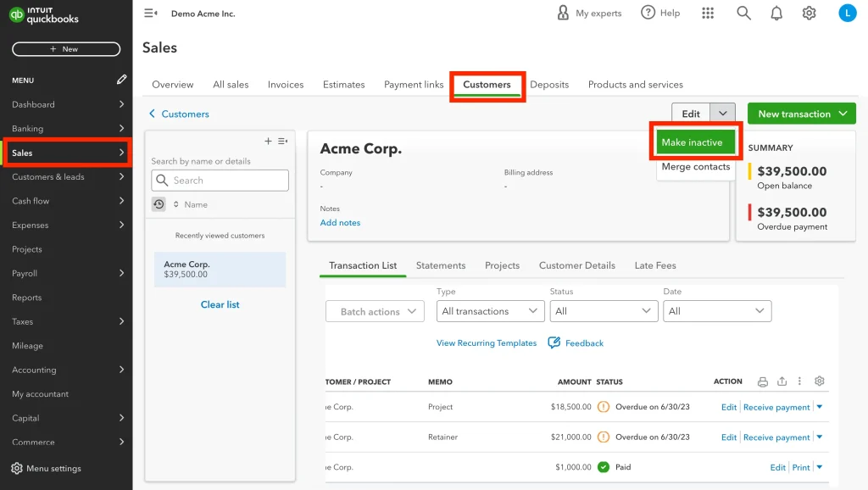Expand Banking sidebar submenu
The image size is (868, 490).
121,129
